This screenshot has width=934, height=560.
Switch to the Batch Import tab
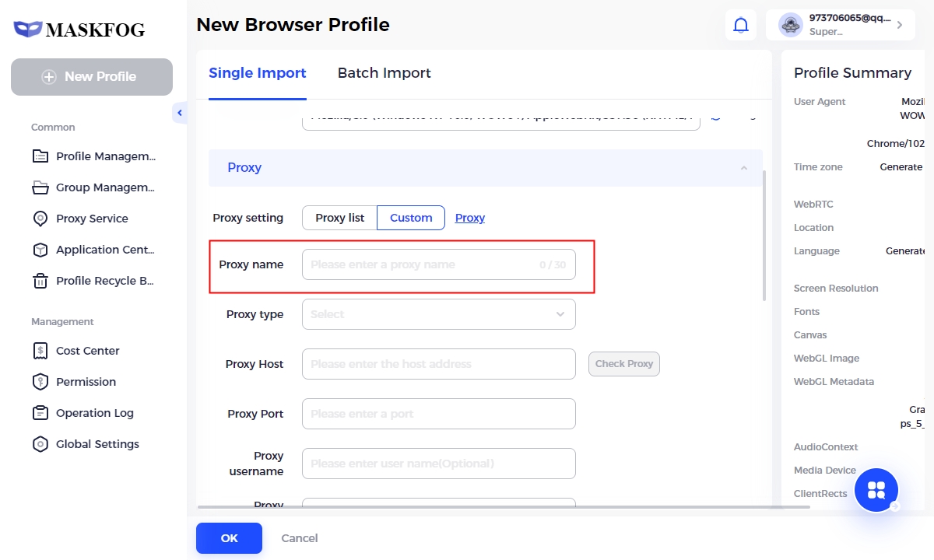click(x=384, y=73)
